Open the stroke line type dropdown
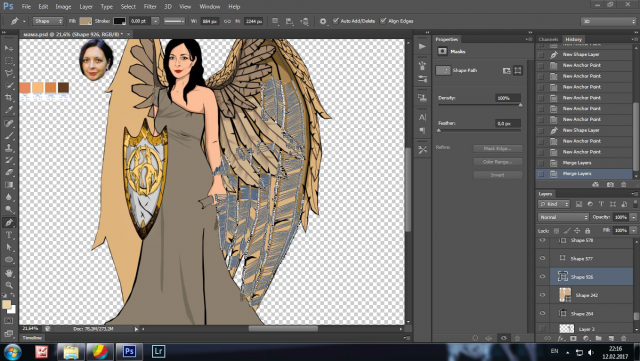640x361 pixels. coord(174,21)
